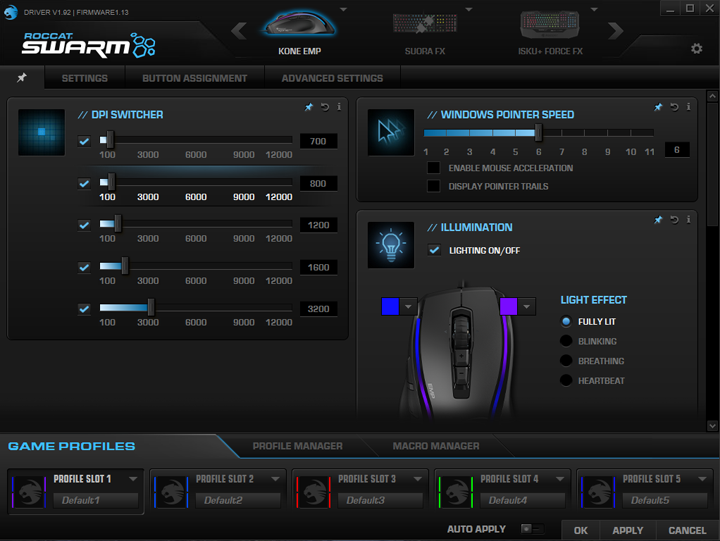720x541 pixels.
Task: Expand the Profile Slot 1 dropdown arrow
Action: pos(132,479)
